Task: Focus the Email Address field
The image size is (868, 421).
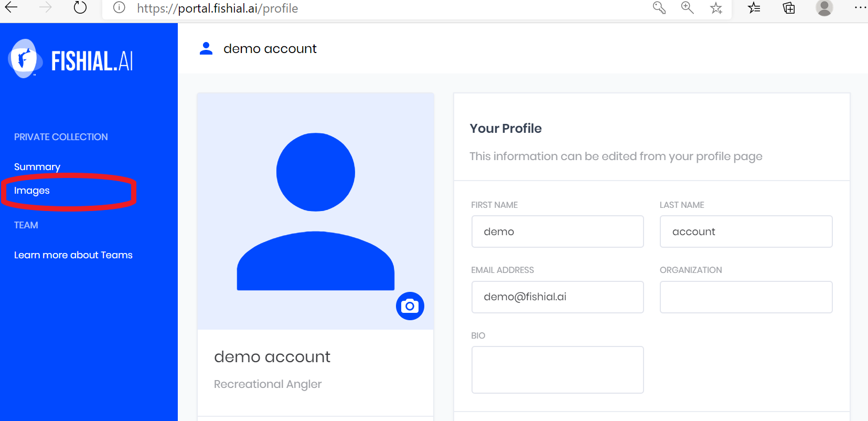Action: point(557,297)
